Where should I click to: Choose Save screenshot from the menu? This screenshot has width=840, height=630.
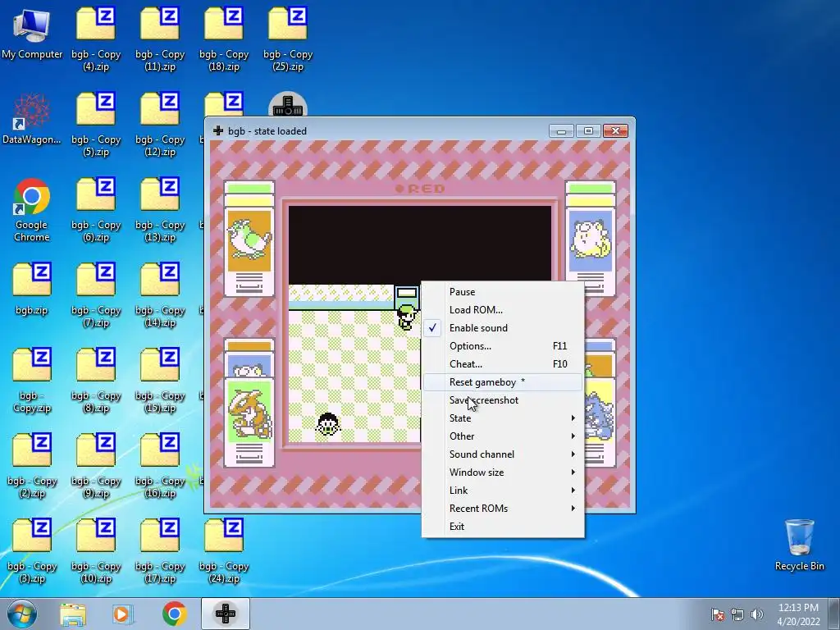point(503,400)
